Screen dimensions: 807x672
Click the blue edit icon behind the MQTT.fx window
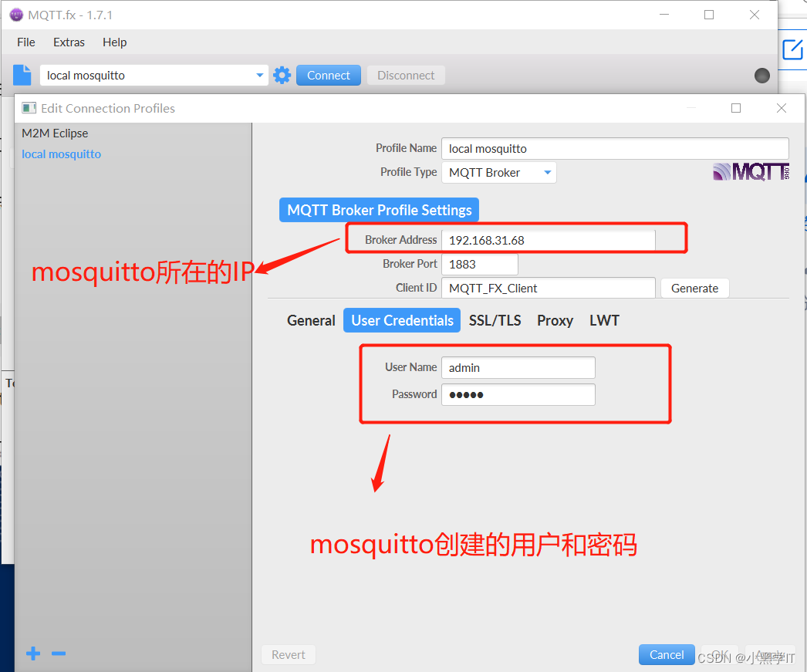click(x=792, y=50)
